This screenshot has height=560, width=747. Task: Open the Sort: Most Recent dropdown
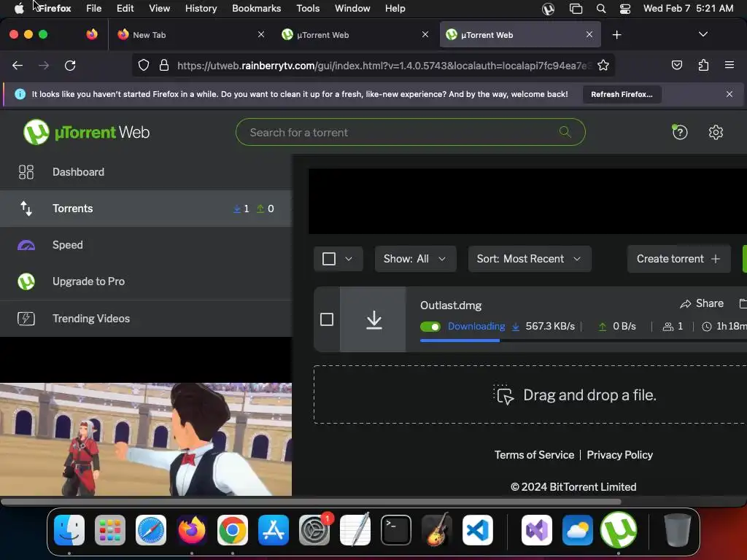click(x=530, y=259)
